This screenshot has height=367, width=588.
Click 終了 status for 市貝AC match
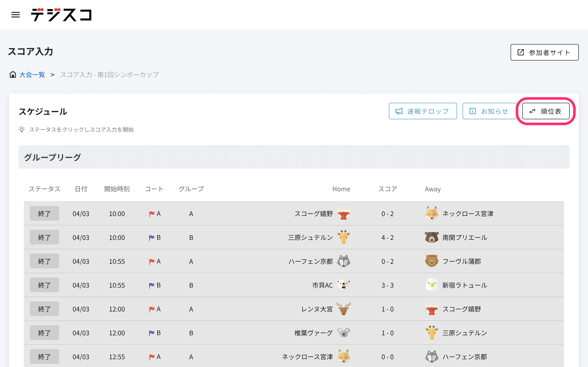point(45,285)
